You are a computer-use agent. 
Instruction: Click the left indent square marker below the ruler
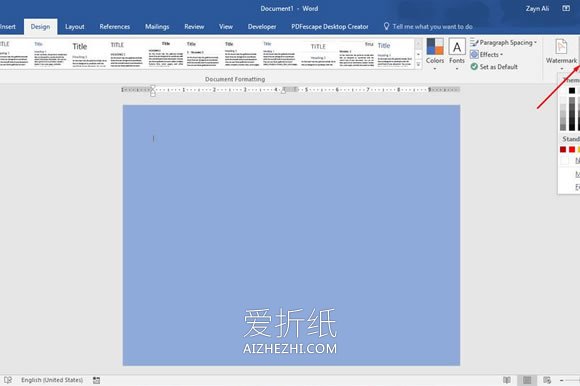pyautogui.click(x=153, y=94)
